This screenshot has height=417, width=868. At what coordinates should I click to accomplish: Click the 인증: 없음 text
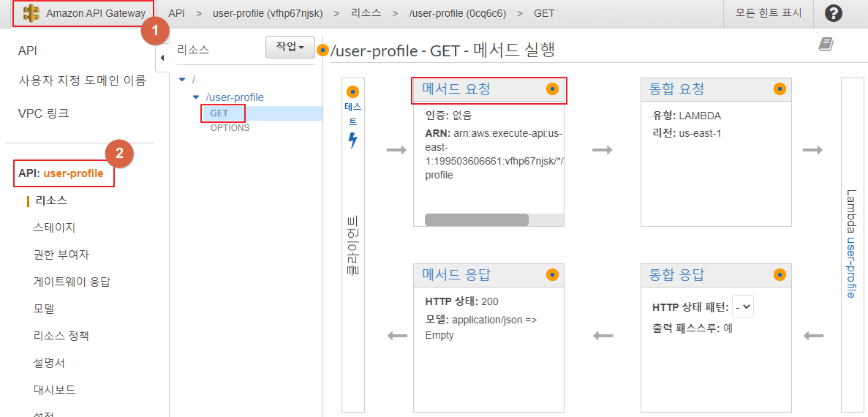click(449, 116)
